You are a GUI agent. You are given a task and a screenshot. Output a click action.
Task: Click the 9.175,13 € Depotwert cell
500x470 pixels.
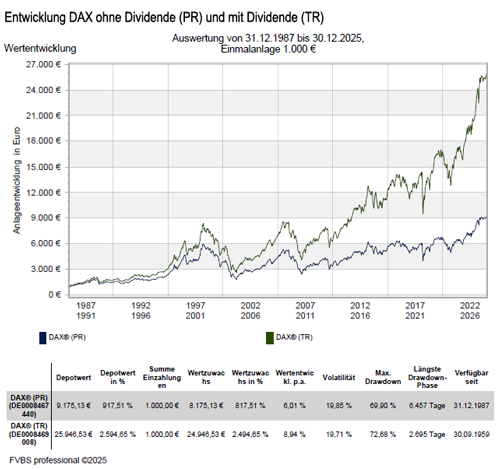[x=73, y=406]
